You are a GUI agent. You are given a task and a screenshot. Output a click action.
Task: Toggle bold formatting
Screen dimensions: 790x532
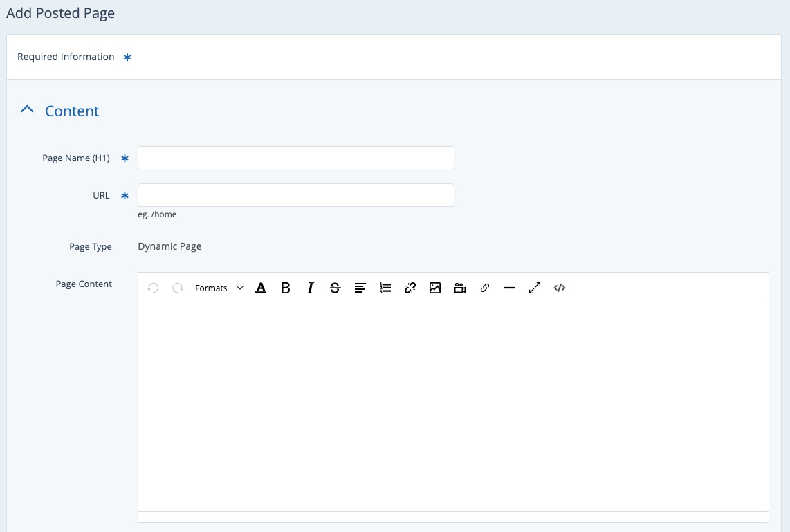click(x=286, y=288)
